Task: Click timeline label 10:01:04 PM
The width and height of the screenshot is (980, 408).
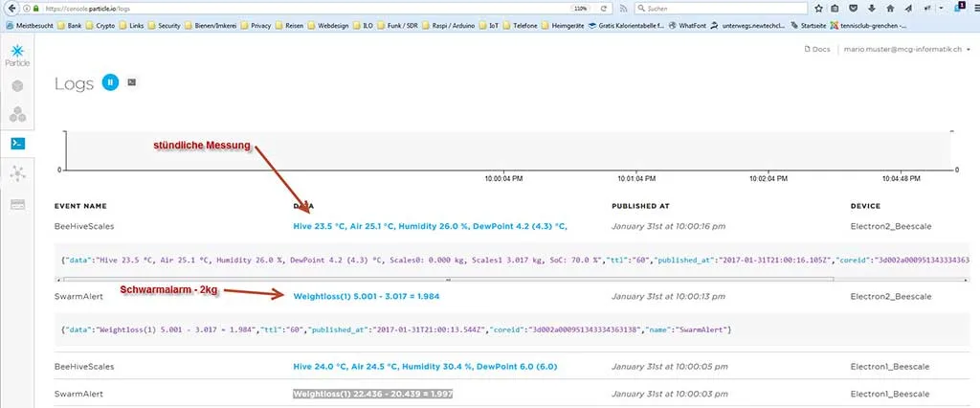Action: [636, 178]
